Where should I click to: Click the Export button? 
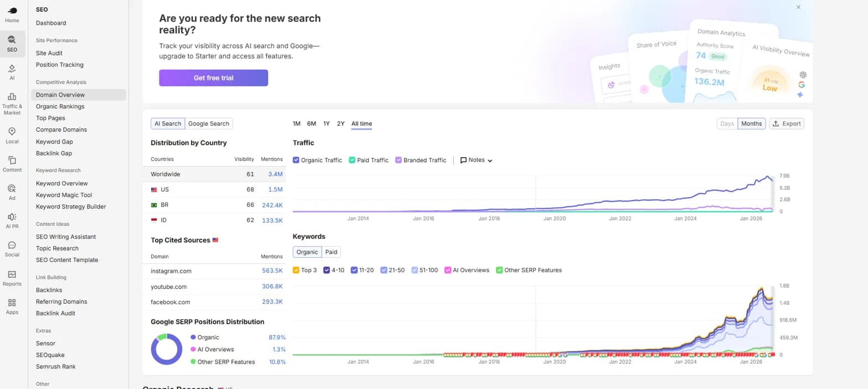coord(787,123)
